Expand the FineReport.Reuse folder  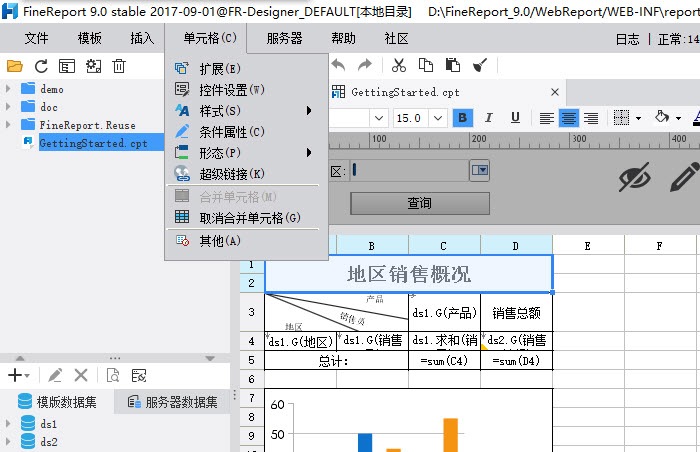click(8, 125)
